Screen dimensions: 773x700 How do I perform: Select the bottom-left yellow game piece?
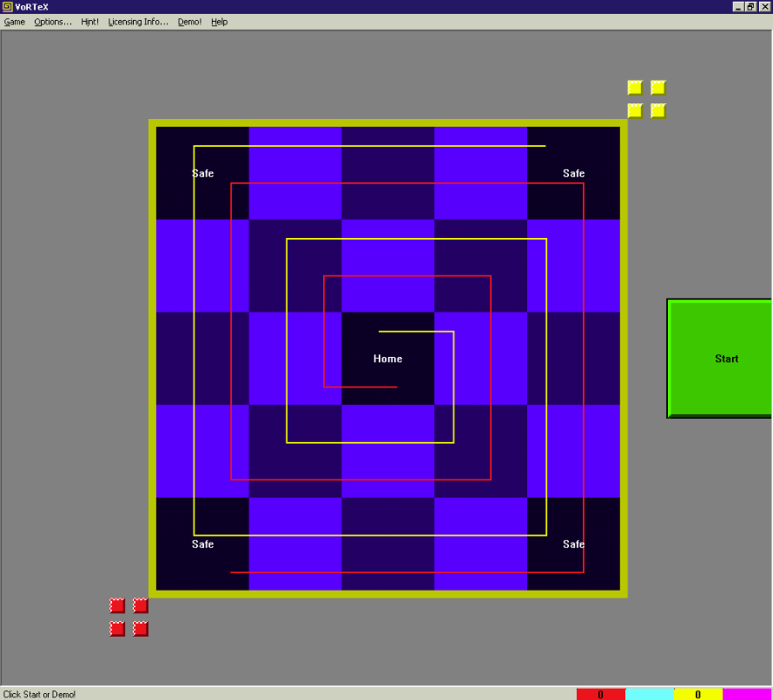[634, 109]
